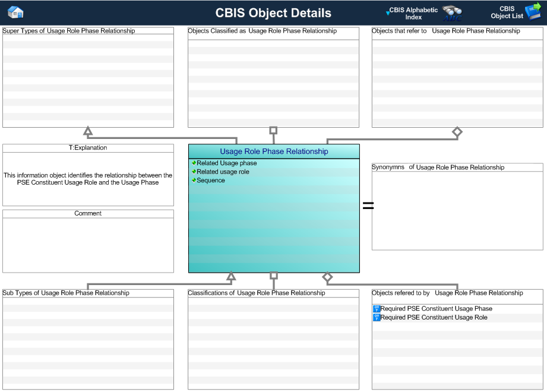The width and height of the screenshot is (547, 392).
Task: Click the equals sign synonym connector
Action: 368,206
